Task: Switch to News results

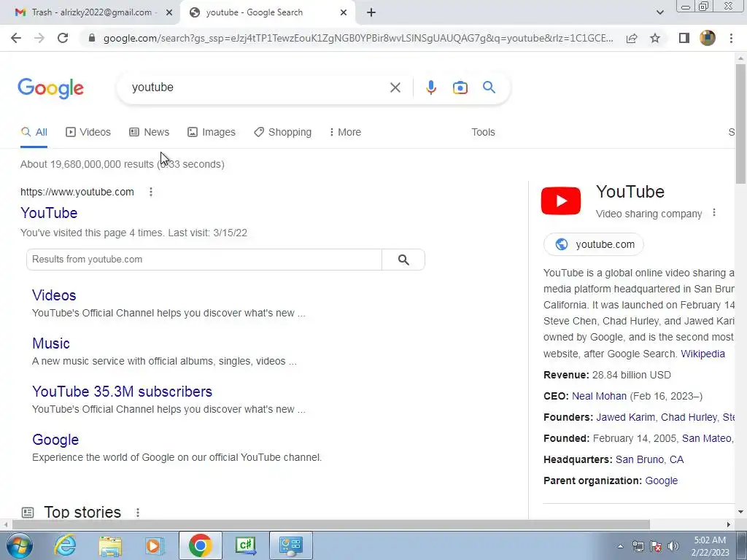Action: point(149,133)
